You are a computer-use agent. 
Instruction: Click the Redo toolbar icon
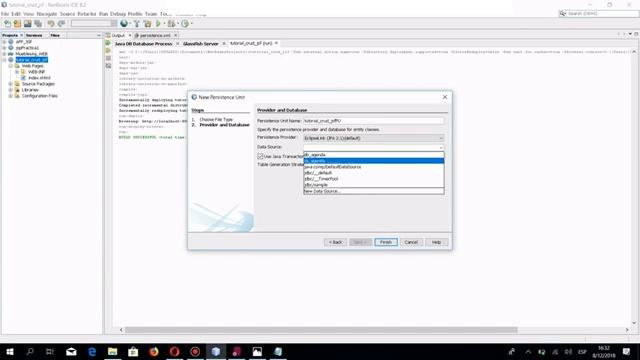tap(61, 24)
